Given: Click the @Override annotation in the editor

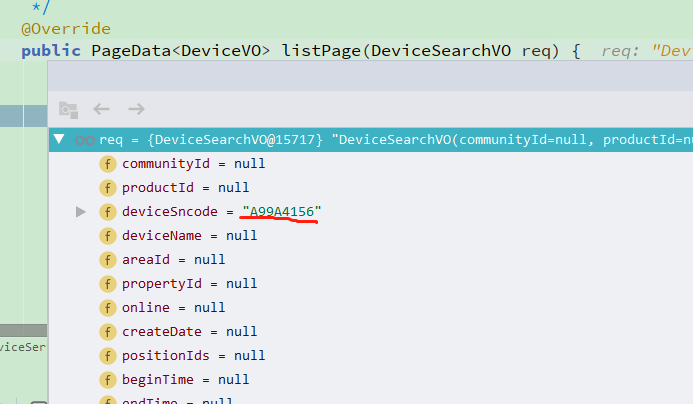Looking at the screenshot, I should pos(66,29).
